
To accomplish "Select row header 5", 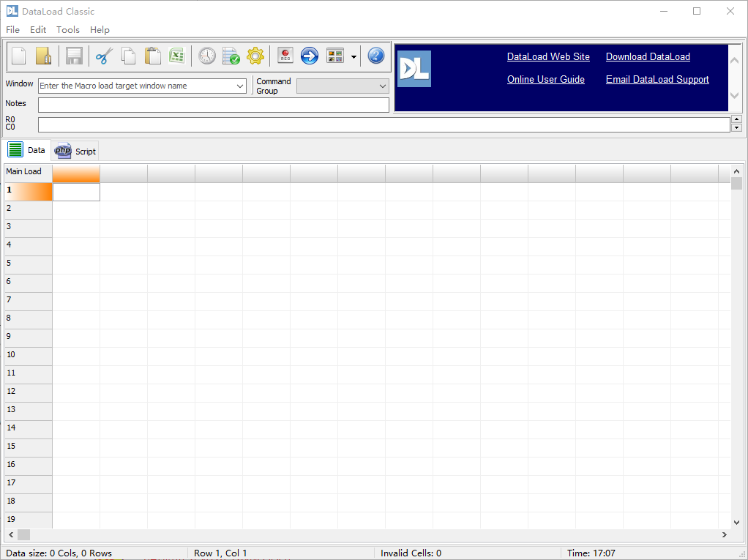I will point(28,265).
